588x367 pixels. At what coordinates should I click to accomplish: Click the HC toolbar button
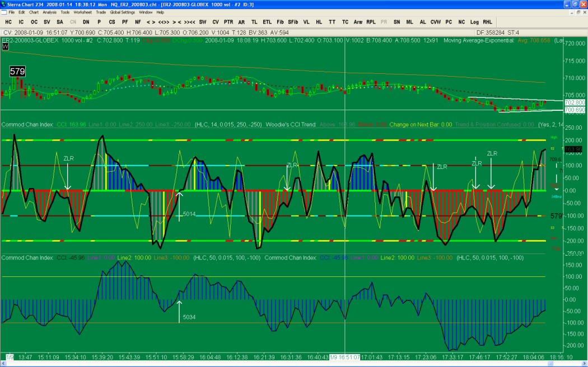pyautogui.click(x=8, y=22)
